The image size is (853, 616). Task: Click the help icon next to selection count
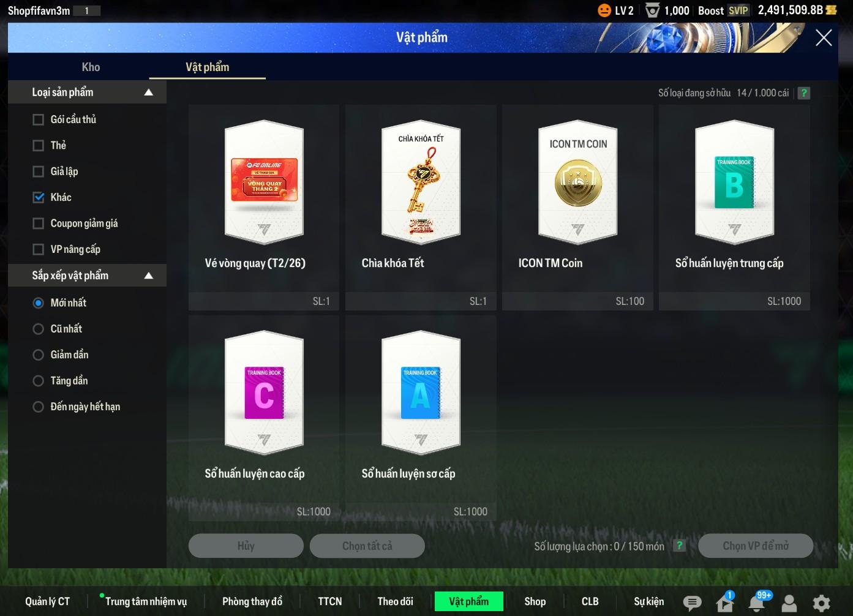click(x=679, y=546)
